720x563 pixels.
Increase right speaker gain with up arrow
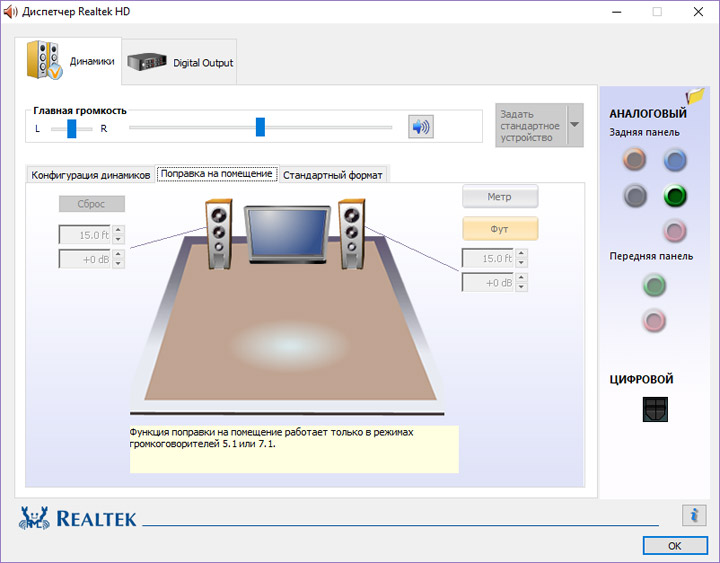[x=521, y=278]
